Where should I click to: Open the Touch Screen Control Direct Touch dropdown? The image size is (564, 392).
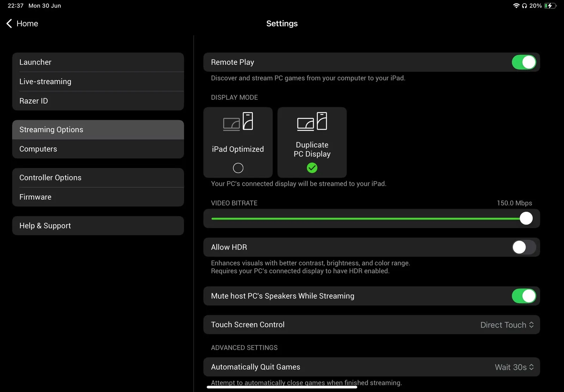point(507,325)
